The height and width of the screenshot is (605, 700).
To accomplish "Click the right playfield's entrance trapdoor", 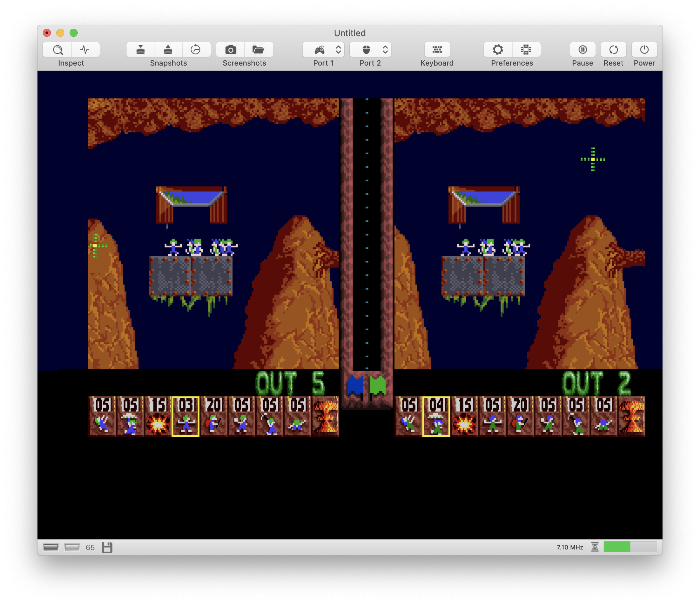I will 484,205.
